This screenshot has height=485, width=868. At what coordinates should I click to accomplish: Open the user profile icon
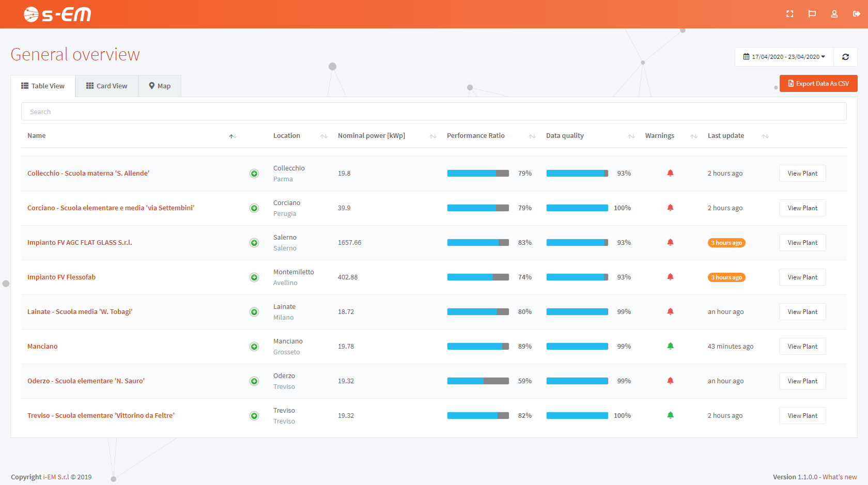[x=834, y=14]
